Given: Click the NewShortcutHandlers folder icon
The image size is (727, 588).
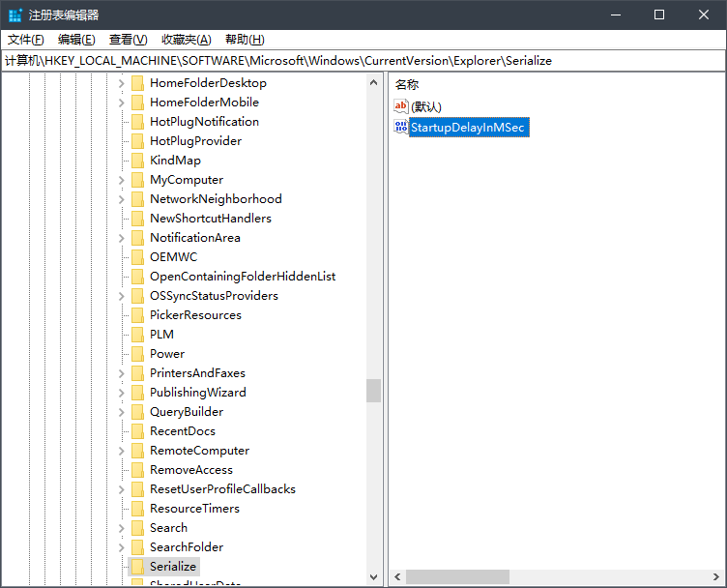Looking at the screenshot, I should [x=137, y=219].
